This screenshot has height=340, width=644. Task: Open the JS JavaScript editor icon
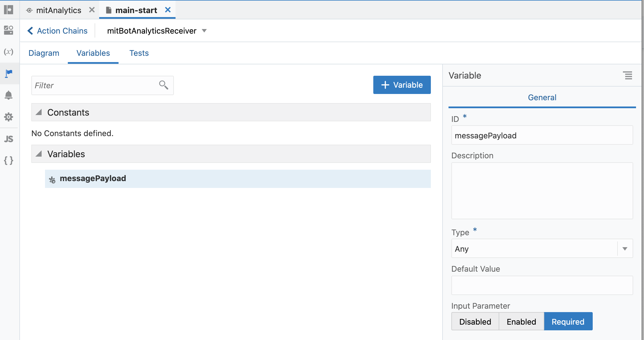click(x=9, y=139)
